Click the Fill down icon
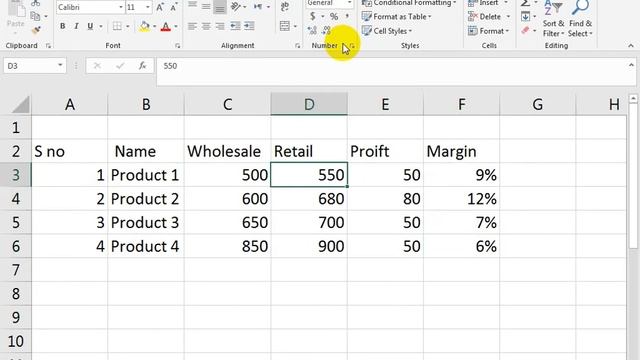 coord(526,17)
